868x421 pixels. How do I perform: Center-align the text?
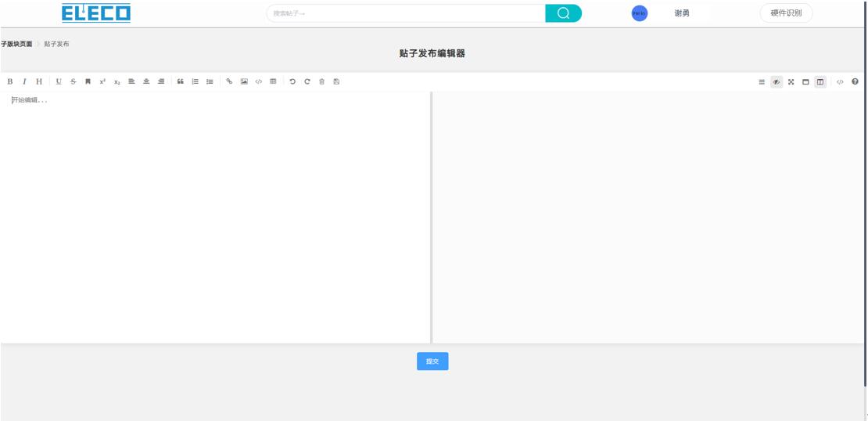146,81
